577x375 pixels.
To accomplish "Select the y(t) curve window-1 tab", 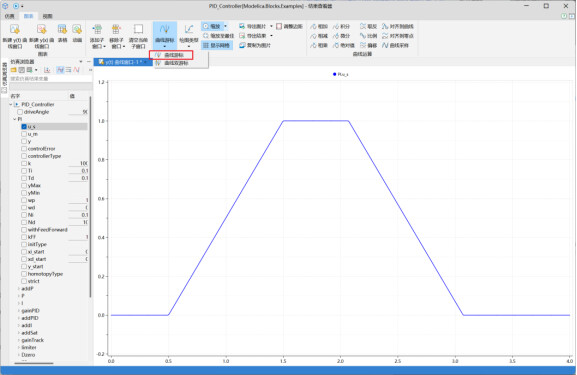I will [x=122, y=62].
